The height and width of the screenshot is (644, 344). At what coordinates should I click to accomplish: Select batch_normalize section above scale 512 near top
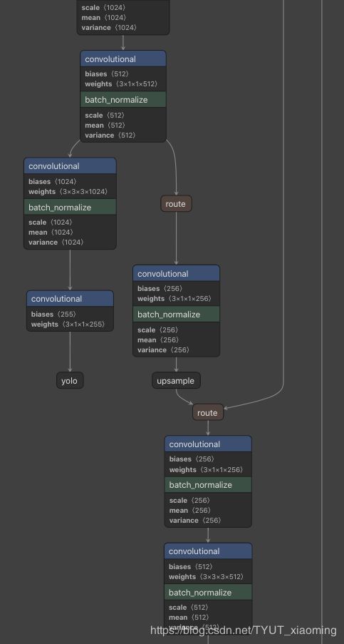click(x=123, y=100)
